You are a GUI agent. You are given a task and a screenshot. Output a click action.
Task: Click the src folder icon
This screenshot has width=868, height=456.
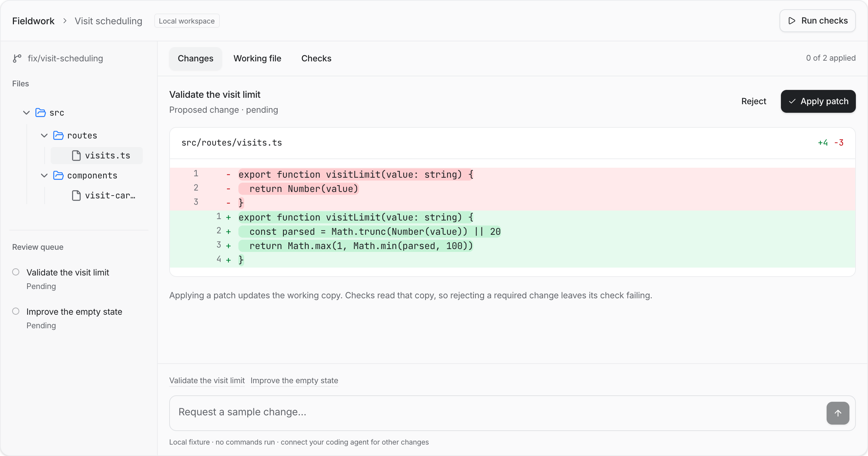pyautogui.click(x=40, y=113)
